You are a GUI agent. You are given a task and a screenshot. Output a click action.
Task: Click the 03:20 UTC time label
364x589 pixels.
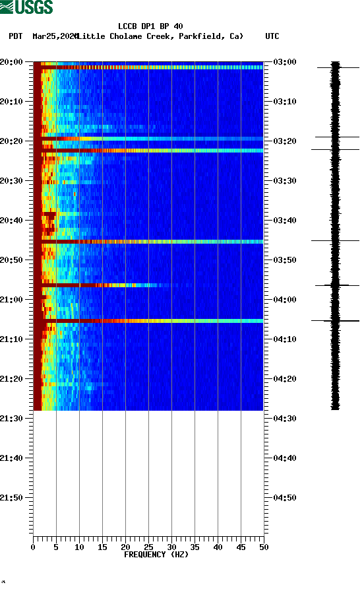[x=285, y=141]
